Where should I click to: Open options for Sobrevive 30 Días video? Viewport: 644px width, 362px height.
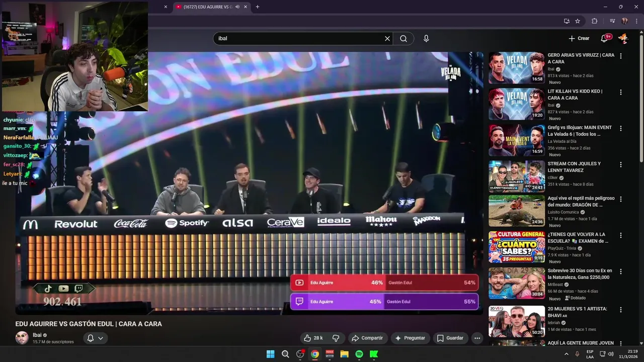point(621,271)
